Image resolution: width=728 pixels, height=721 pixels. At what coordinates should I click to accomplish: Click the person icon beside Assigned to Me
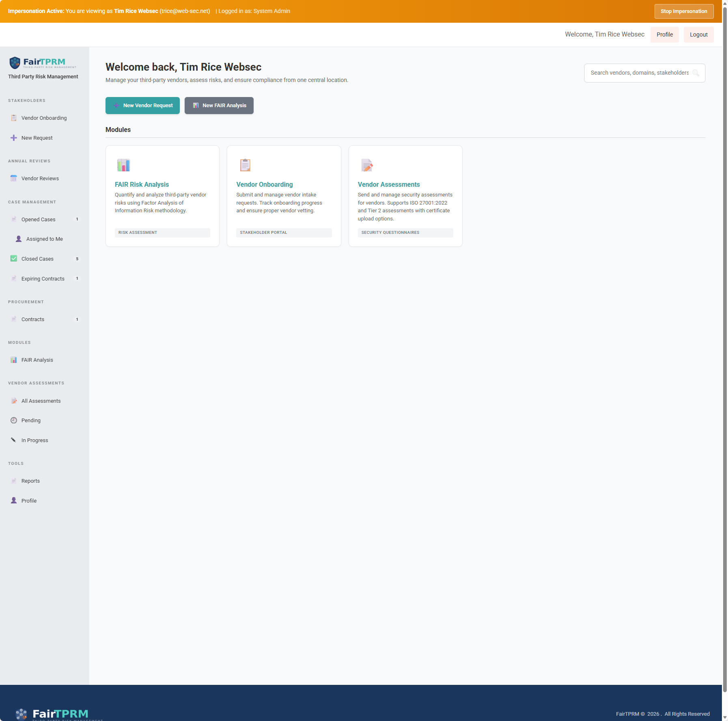19,239
